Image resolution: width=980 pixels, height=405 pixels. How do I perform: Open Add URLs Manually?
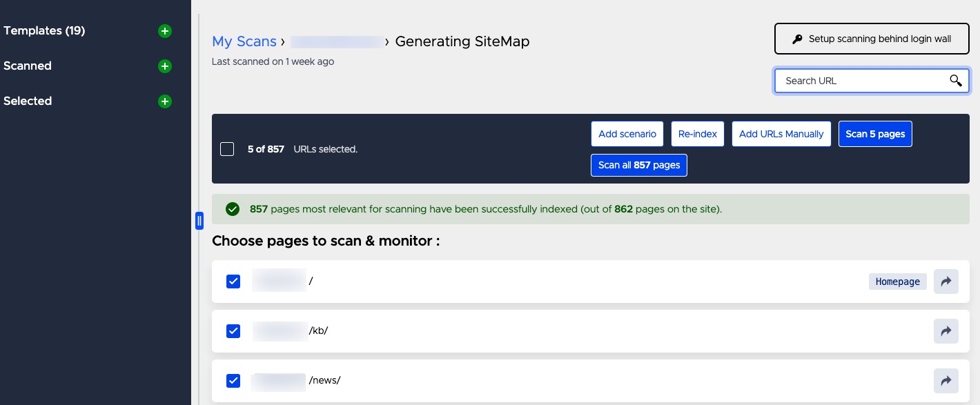pyautogui.click(x=781, y=134)
